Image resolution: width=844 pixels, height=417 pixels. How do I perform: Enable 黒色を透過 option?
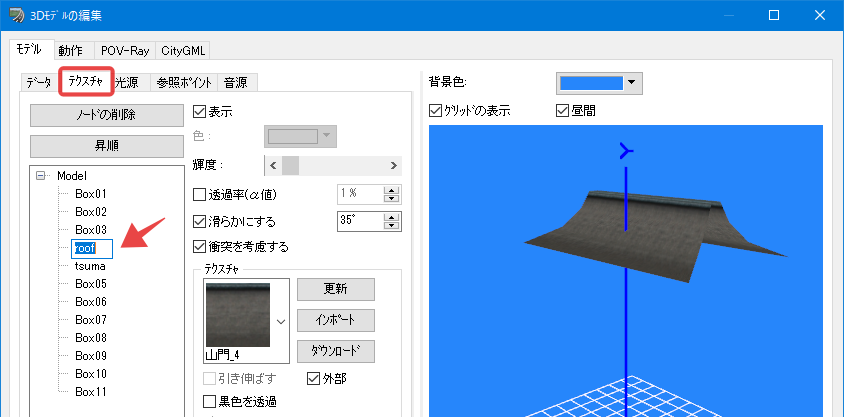[x=209, y=401]
